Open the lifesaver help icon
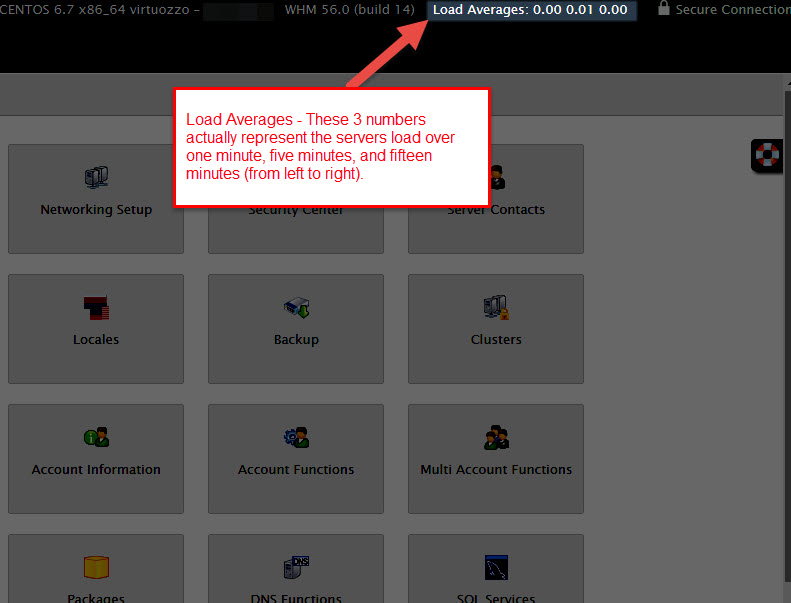The width and height of the screenshot is (791, 603). click(767, 155)
